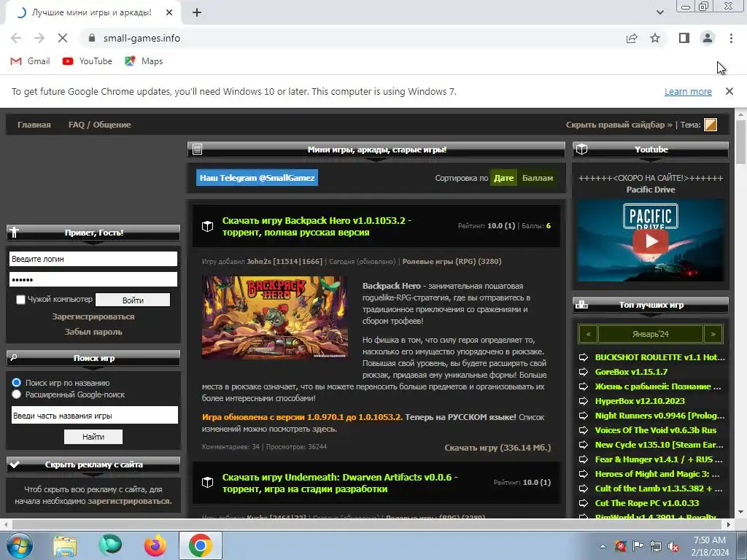
Task: Go to previous month in top games
Action: pyautogui.click(x=589, y=334)
